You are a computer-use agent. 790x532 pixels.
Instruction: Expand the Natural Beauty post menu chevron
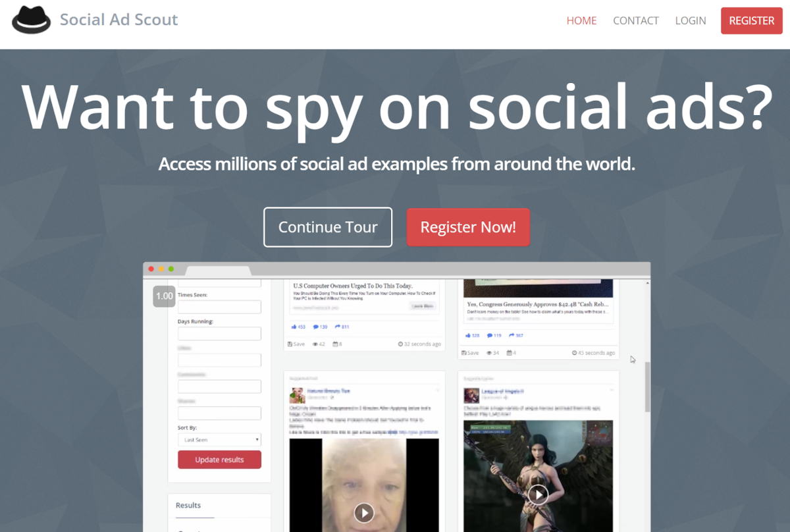click(437, 391)
